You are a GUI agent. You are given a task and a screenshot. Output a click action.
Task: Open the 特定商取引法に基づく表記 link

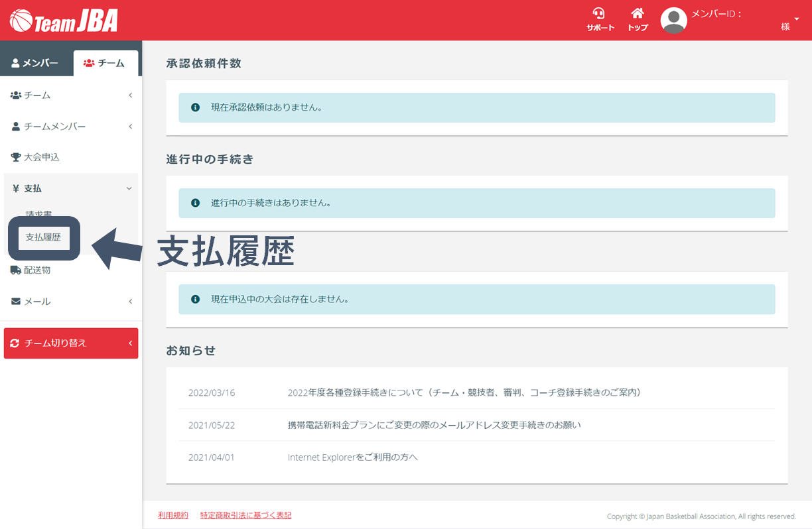point(245,514)
